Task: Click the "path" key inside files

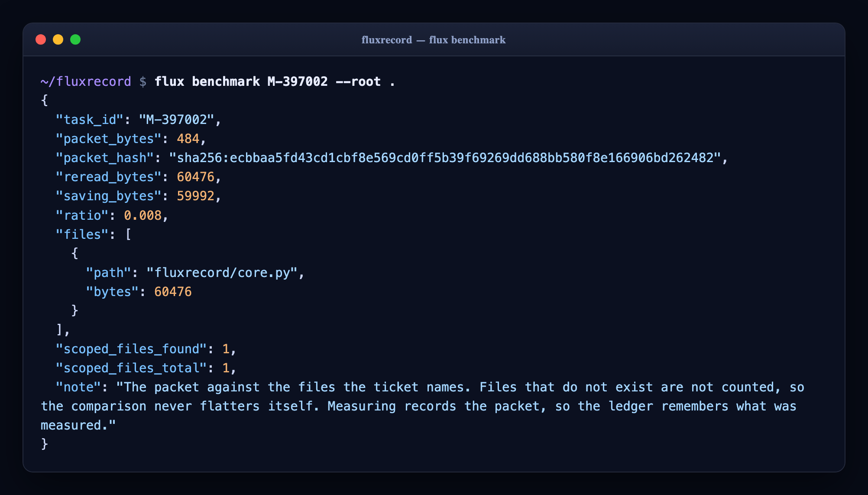Action: click(109, 273)
